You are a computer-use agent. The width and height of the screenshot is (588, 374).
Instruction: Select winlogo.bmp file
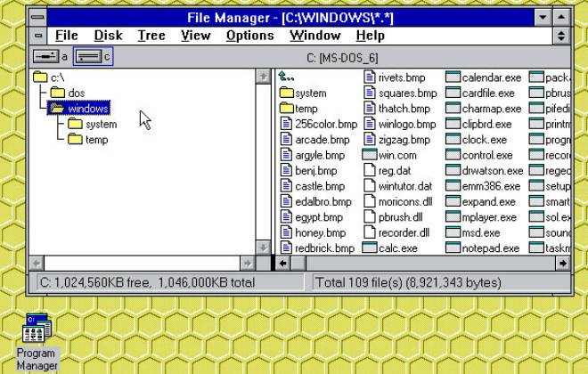tap(400, 124)
